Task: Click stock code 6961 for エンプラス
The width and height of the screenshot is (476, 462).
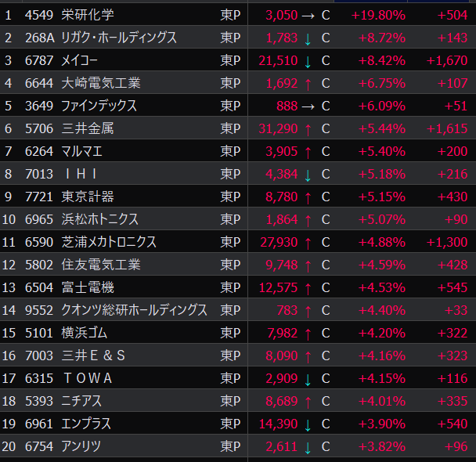Action: tap(38, 424)
